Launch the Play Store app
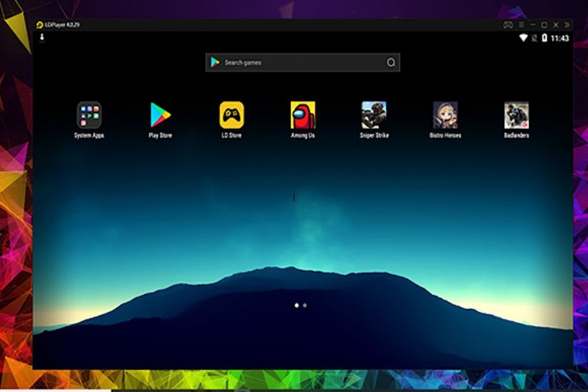Viewport: 588px width, 392px height. [160, 115]
